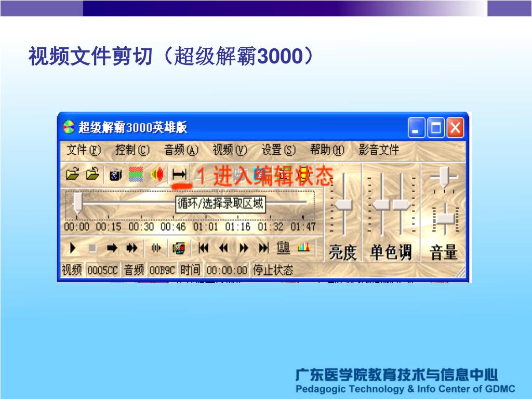
Task: Click the rewind double-left arrow button
Action: (223, 248)
